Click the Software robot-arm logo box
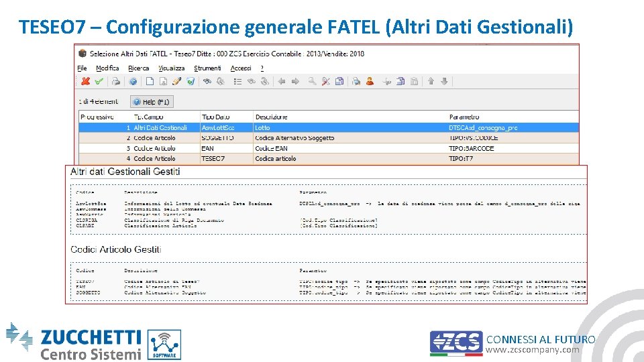644x362 pixels. pos(164,345)
